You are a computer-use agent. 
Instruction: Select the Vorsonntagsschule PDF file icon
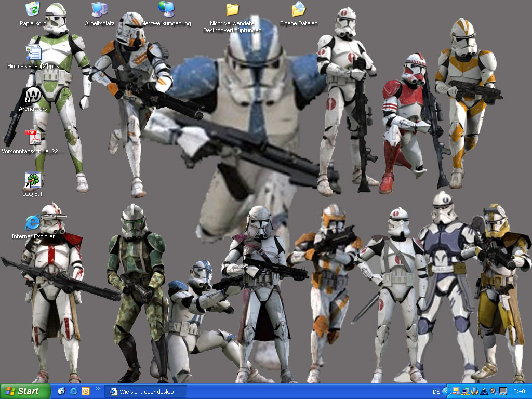click(33, 137)
